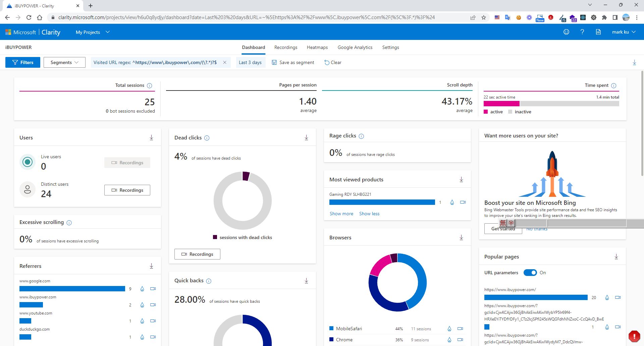Go to the Google Analytics tab

click(x=355, y=47)
